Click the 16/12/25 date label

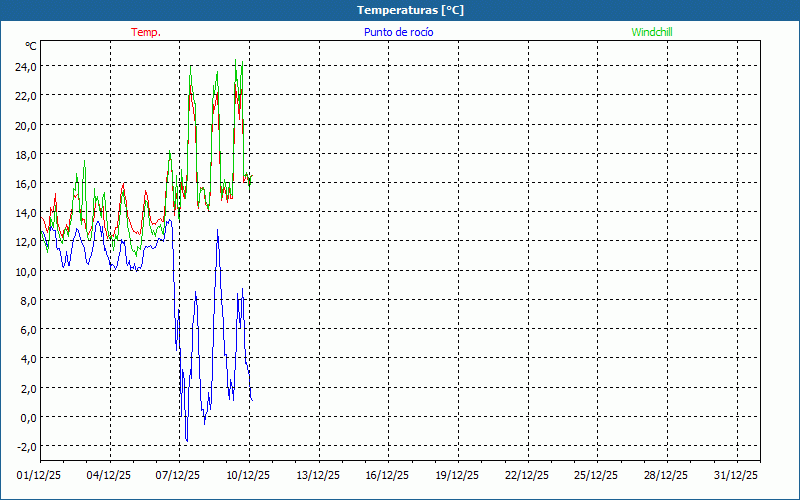click(x=387, y=475)
